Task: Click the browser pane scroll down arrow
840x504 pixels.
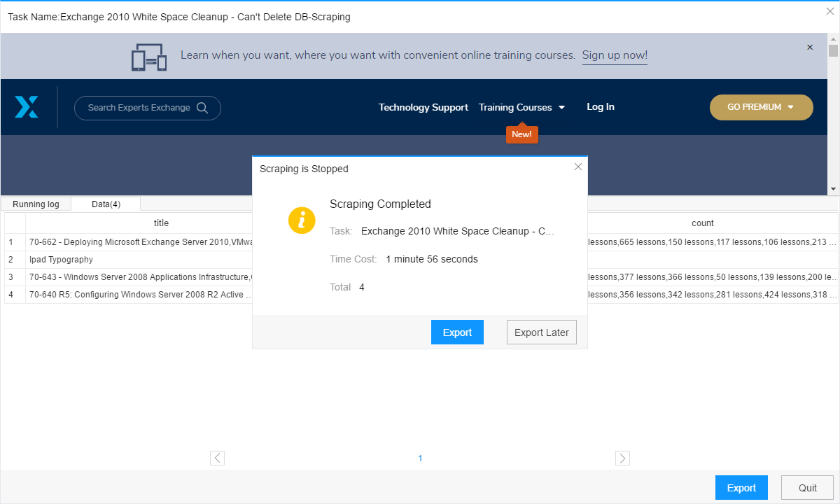Action: tap(833, 189)
